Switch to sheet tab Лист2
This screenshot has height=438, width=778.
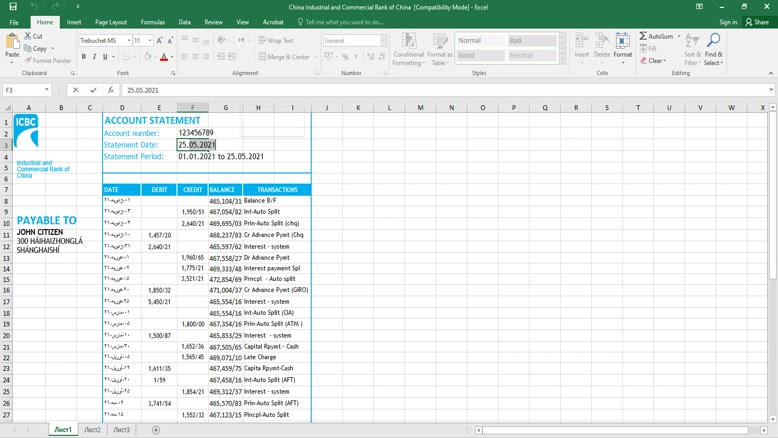coord(92,430)
